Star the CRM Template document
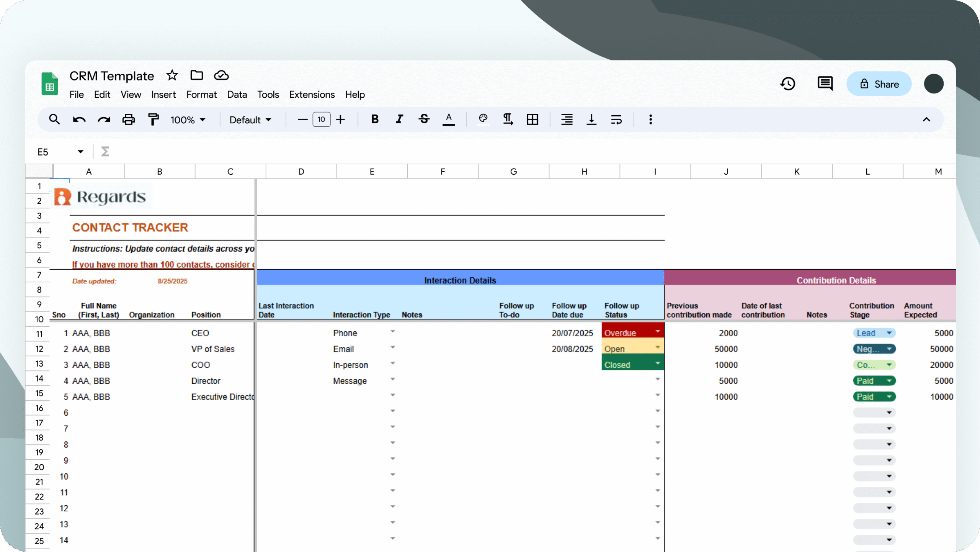Viewport: 980px width, 552px height. tap(172, 75)
